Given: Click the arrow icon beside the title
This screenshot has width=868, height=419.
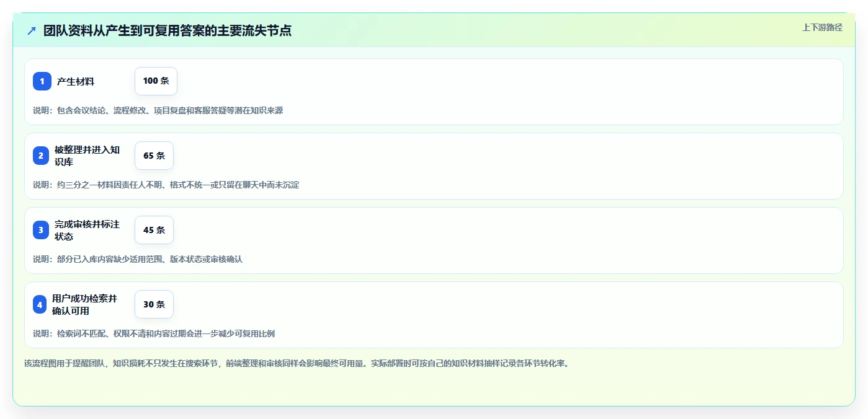Looking at the screenshot, I should [x=32, y=30].
